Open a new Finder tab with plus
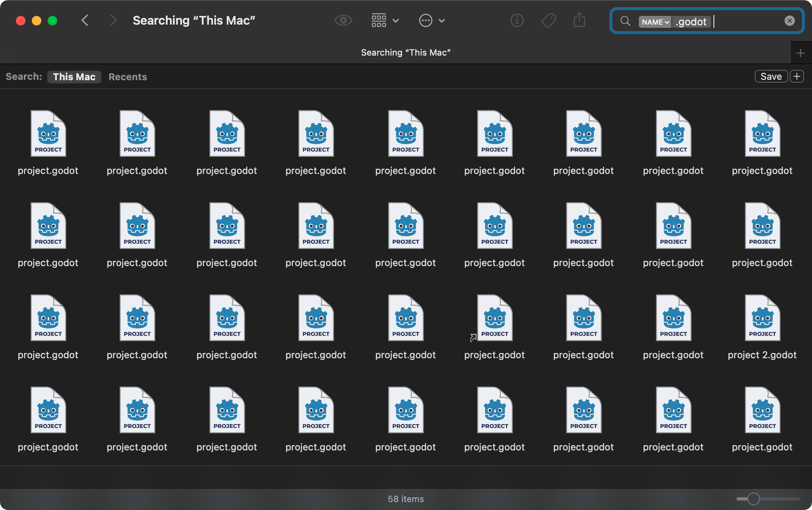812x510 pixels. click(801, 52)
